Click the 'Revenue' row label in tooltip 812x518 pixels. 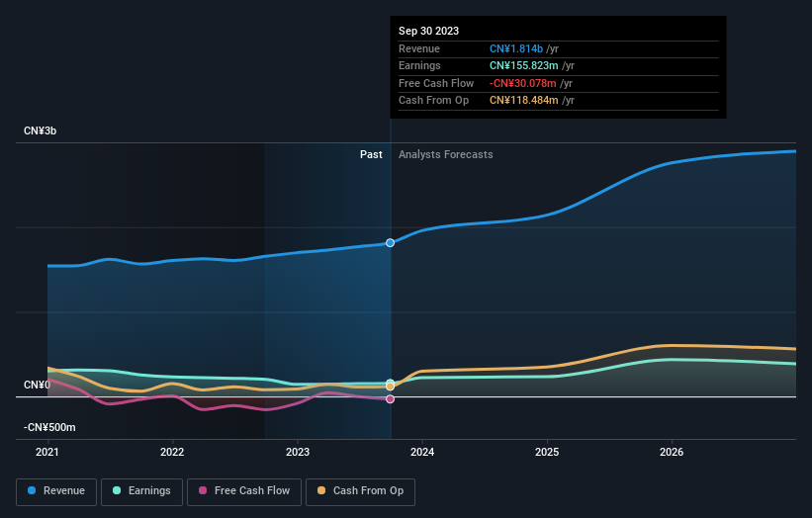coord(419,48)
